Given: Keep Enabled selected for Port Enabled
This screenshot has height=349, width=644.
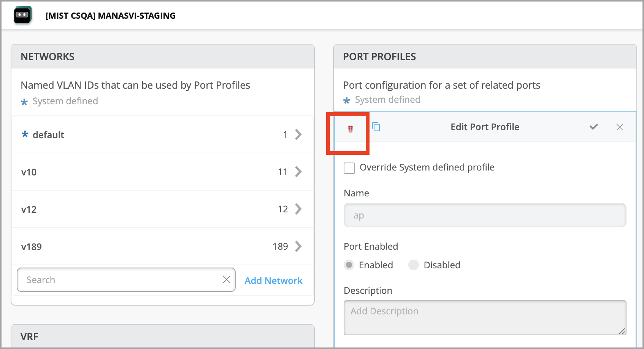Looking at the screenshot, I should (x=349, y=265).
